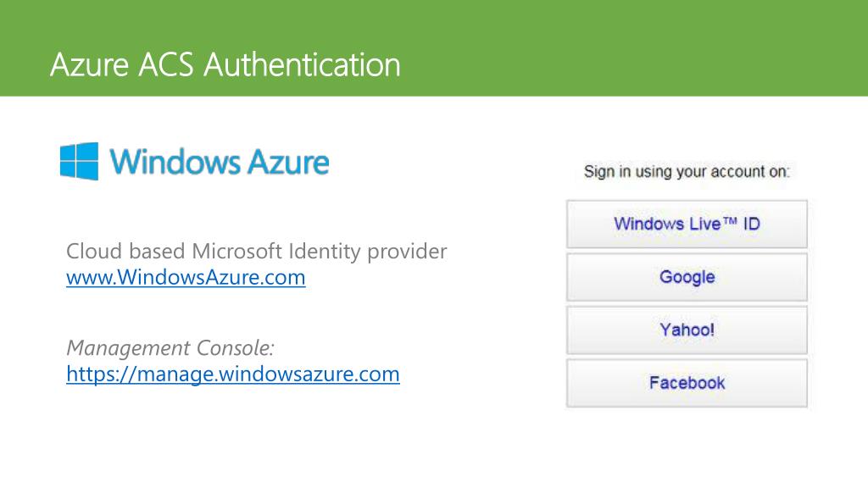Follow the https://manage.windowsazure.com link
The image size is (868, 488).
pos(233,374)
